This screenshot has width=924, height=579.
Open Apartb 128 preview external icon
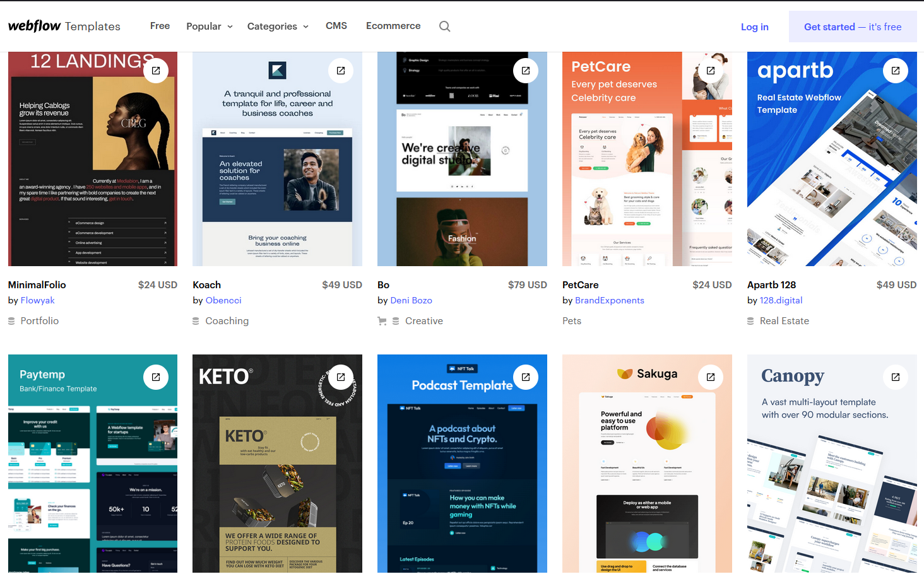pos(896,71)
